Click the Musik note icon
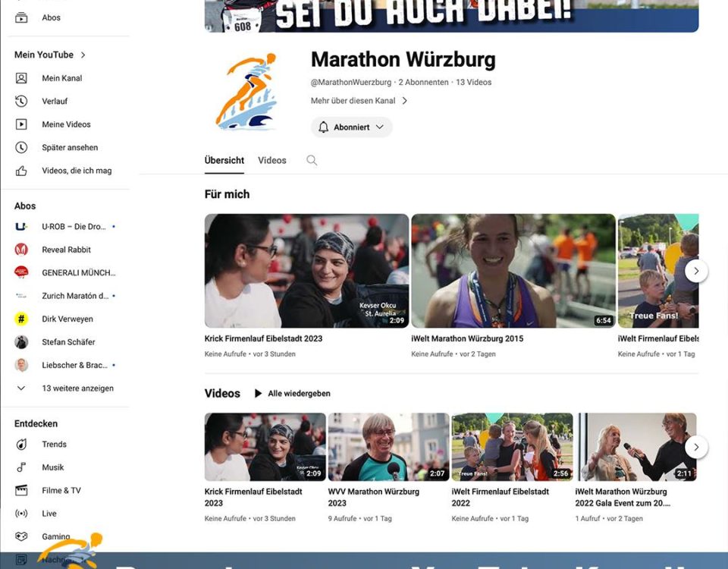 (x=21, y=467)
